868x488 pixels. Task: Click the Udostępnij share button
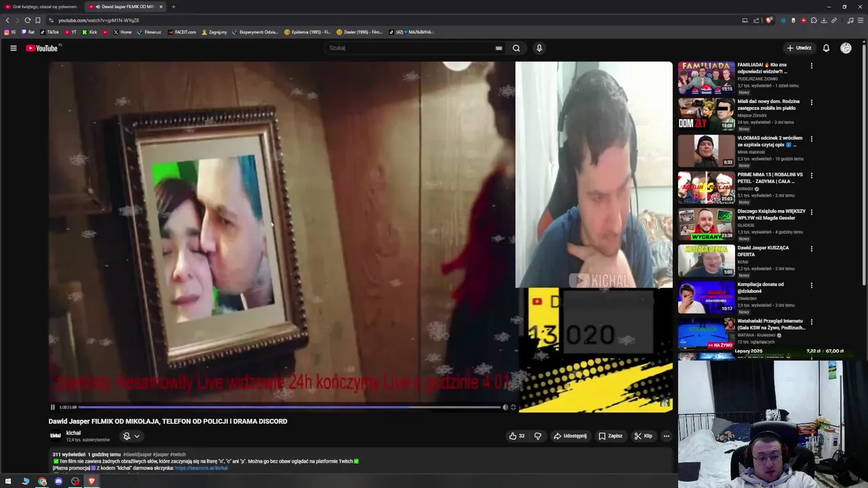[x=570, y=436]
